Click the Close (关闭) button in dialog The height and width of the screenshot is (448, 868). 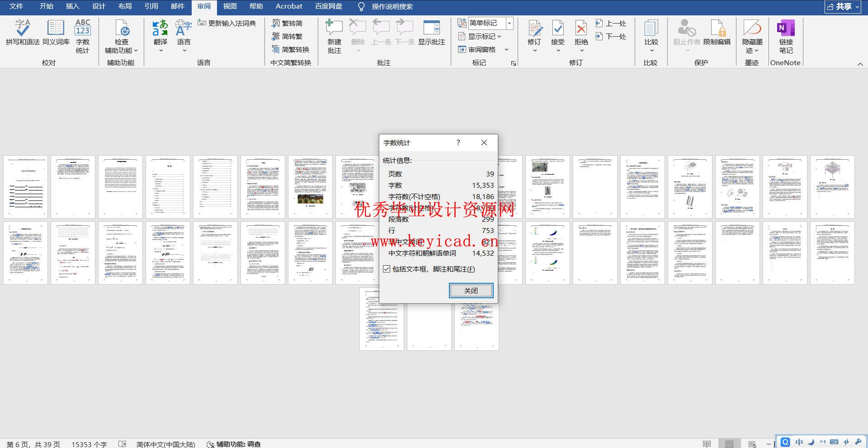coord(471,291)
